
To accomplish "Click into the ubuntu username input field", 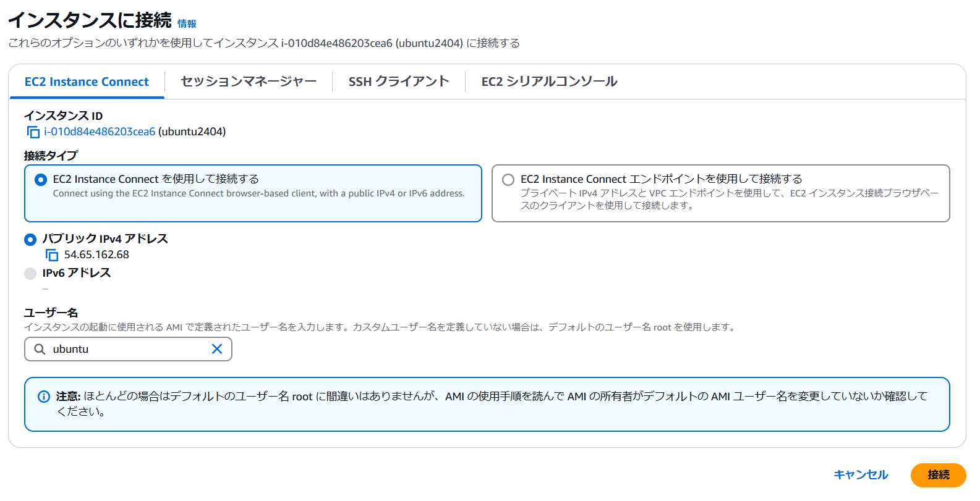I will (x=128, y=349).
